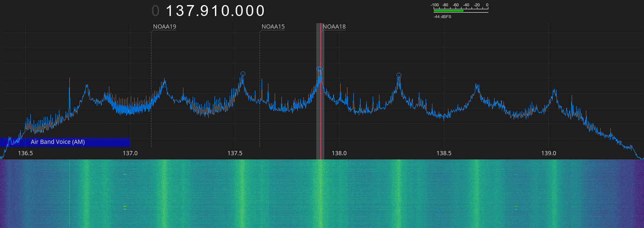
Task: Click the 136.5 frequency axis label
Action: tap(26, 153)
